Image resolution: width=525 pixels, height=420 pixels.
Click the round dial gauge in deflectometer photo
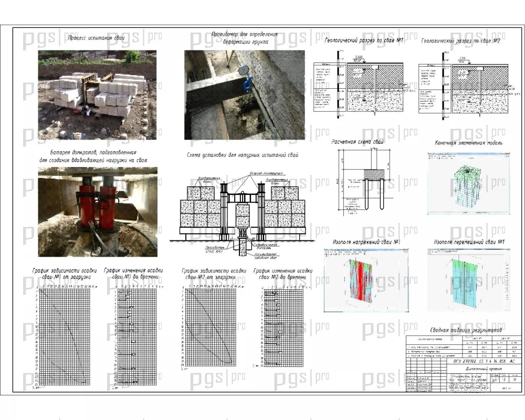click(243, 70)
